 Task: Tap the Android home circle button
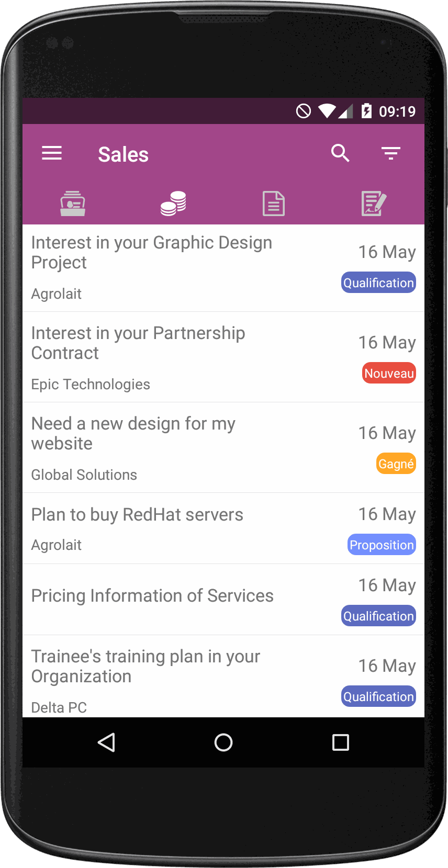pos(223,742)
